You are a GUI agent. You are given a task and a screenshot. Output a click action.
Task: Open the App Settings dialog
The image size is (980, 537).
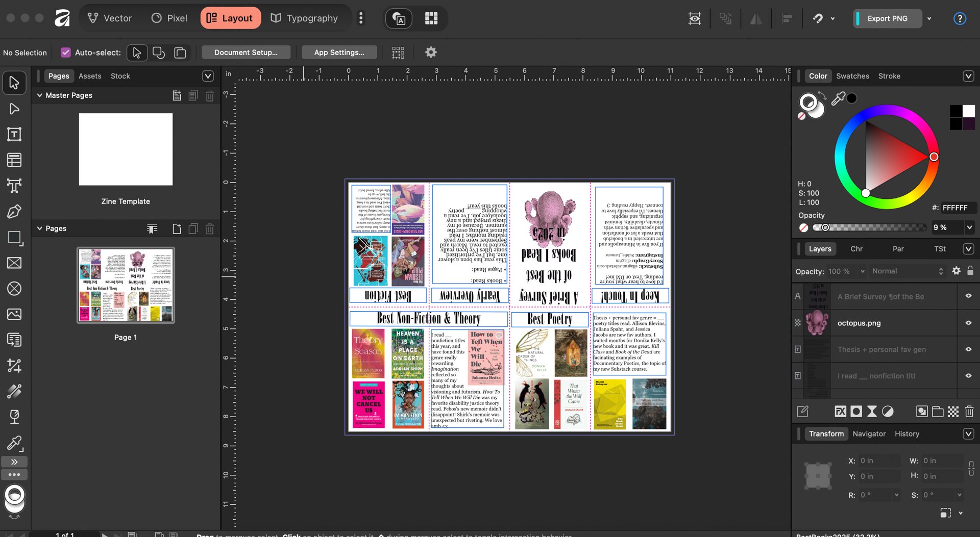coord(339,52)
